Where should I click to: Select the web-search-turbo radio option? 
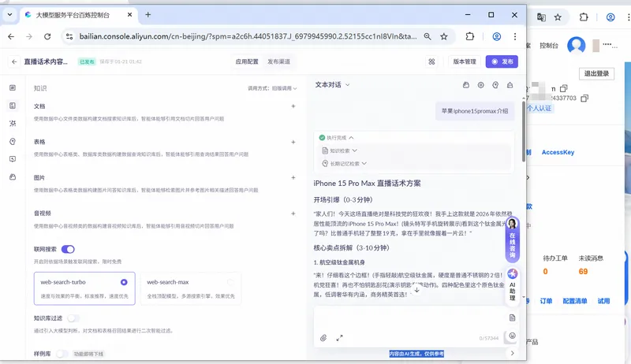tap(124, 282)
